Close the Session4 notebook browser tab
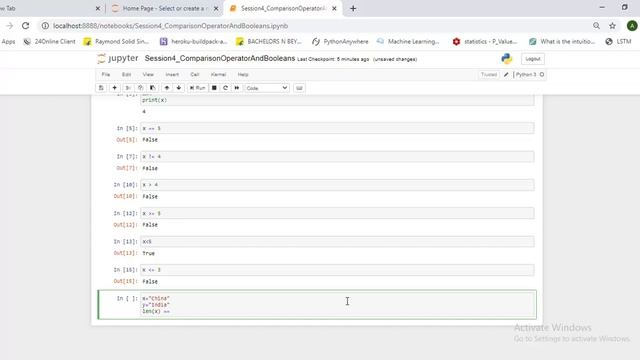The image size is (640, 360). click(x=334, y=8)
